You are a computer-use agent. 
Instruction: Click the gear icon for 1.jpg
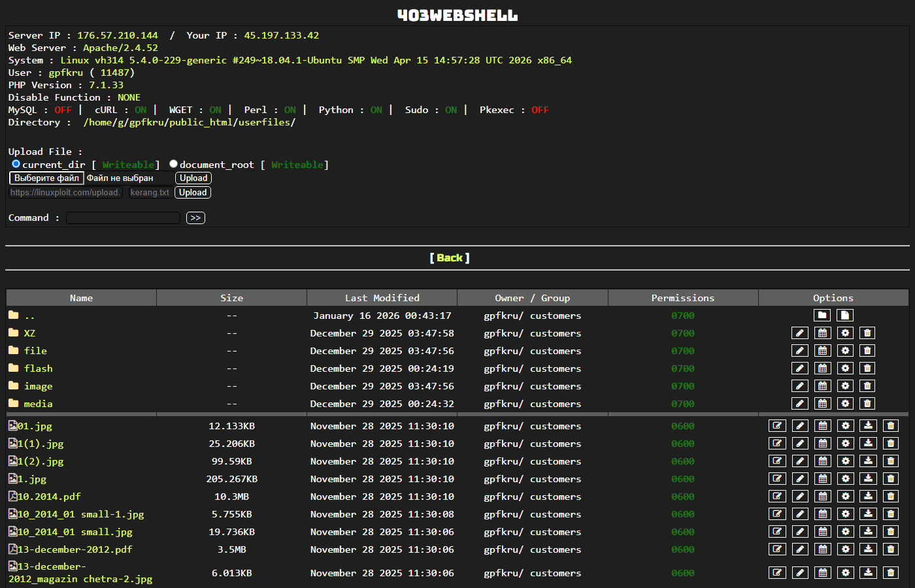pyautogui.click(x=846, y=479)
